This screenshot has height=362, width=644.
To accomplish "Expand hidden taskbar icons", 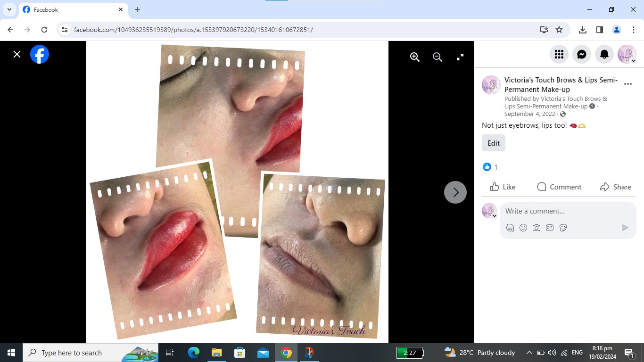I will pyautogui.click(x=529, y=353).
